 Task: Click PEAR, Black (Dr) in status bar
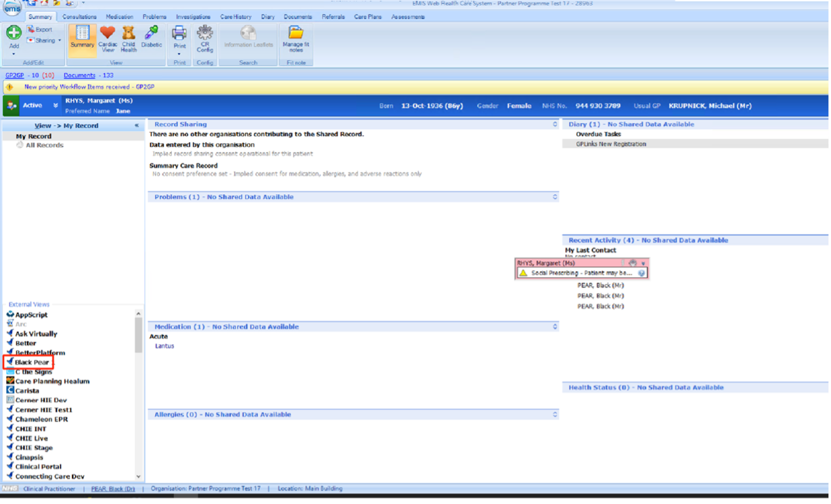tap(113, 488)
